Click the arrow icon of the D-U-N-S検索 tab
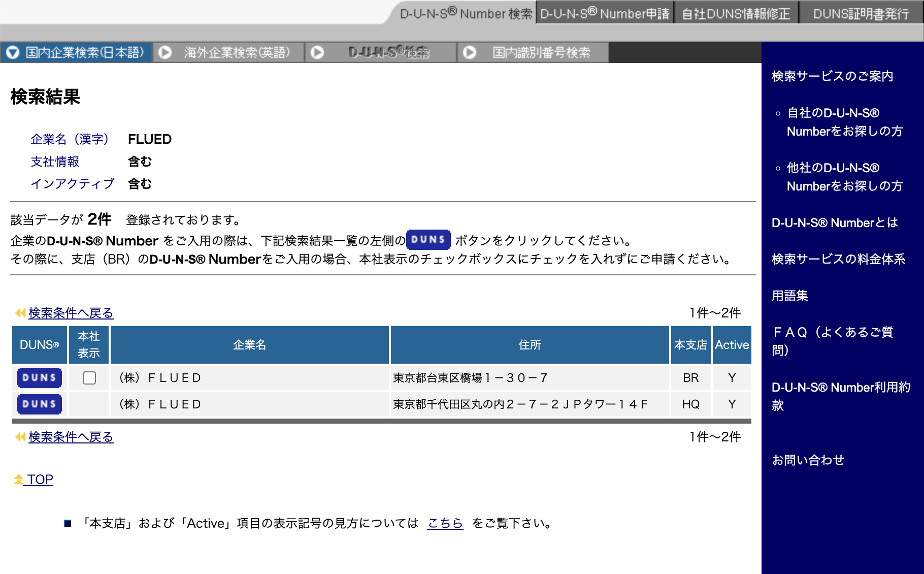The height and width of the screenshot is (574, 924). (317, 52)
